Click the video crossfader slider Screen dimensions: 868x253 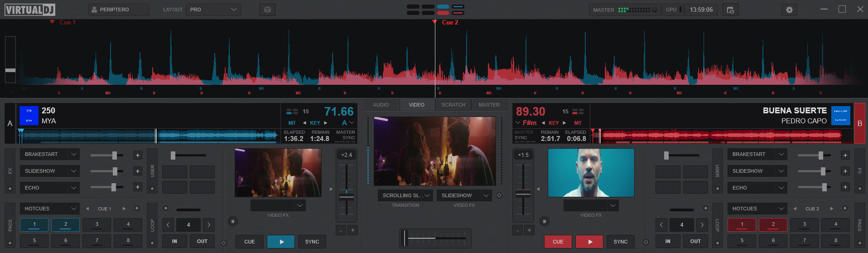(435, 238)
